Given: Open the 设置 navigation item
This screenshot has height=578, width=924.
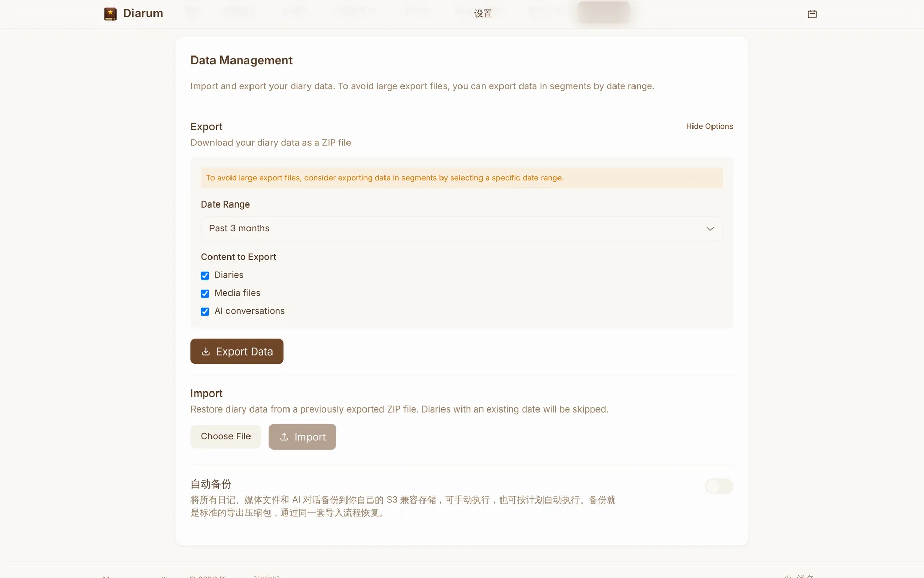Looking at the screenshot, I should click(x=483, y=14).
